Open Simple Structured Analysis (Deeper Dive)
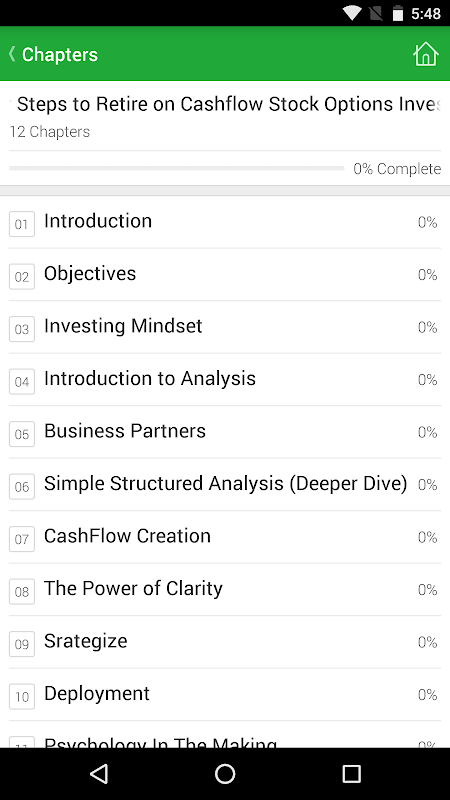The image size is (450, 800). 225,485
